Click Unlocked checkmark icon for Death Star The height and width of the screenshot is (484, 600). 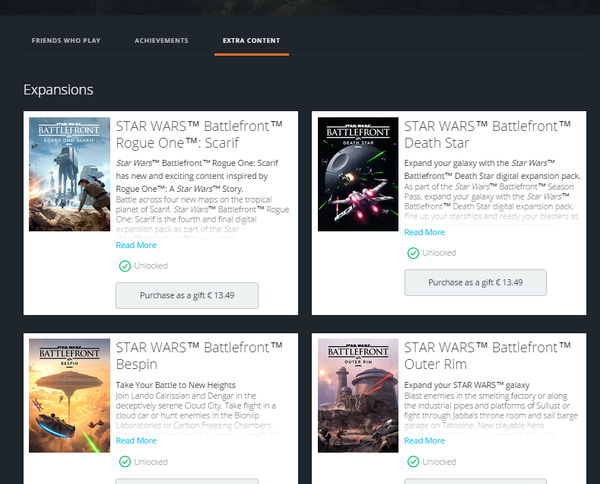point(413,253)
